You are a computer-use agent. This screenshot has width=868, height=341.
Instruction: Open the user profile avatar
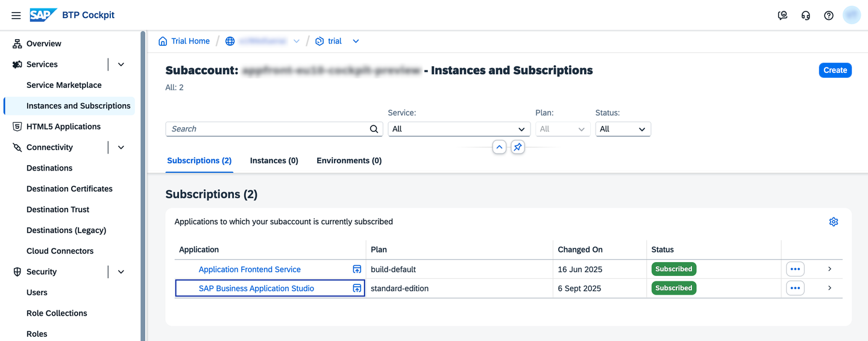tap(852, 15)
